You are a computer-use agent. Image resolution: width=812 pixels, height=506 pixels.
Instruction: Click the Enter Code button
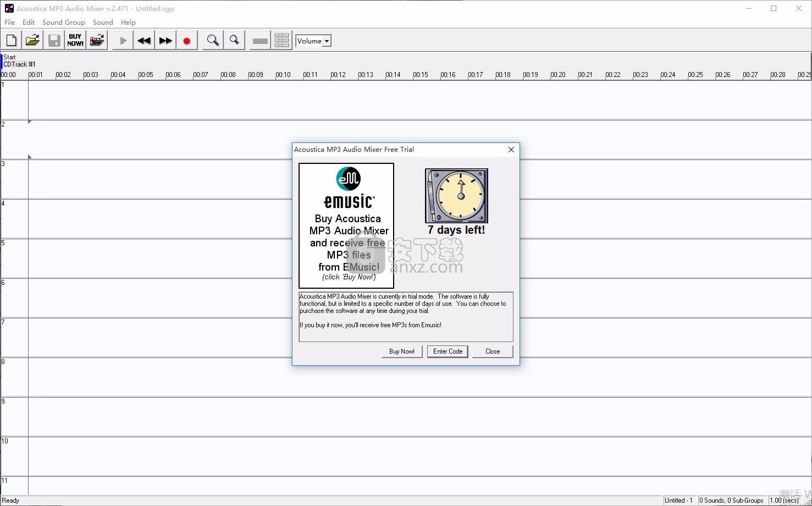pyautogui.click(x=448, y=351)
